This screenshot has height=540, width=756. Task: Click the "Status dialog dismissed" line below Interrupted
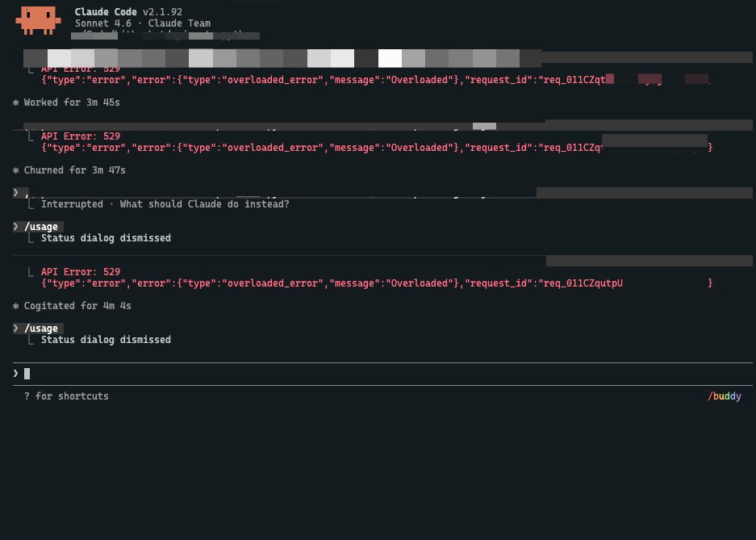click(106, 237)
